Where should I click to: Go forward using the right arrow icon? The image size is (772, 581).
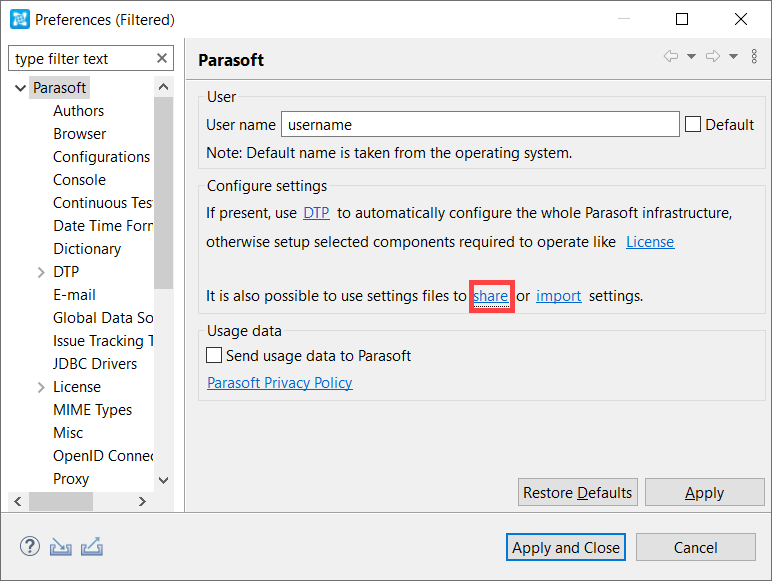[712, 56]
